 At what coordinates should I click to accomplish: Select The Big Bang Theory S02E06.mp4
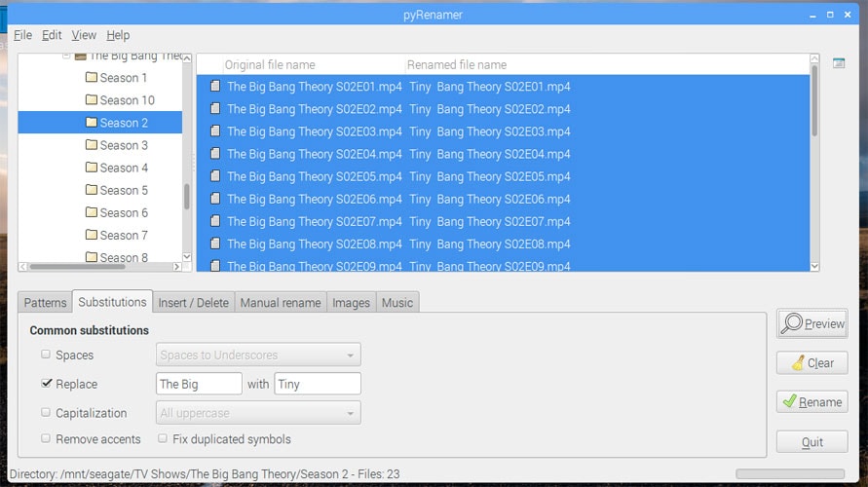click(315, 199)
